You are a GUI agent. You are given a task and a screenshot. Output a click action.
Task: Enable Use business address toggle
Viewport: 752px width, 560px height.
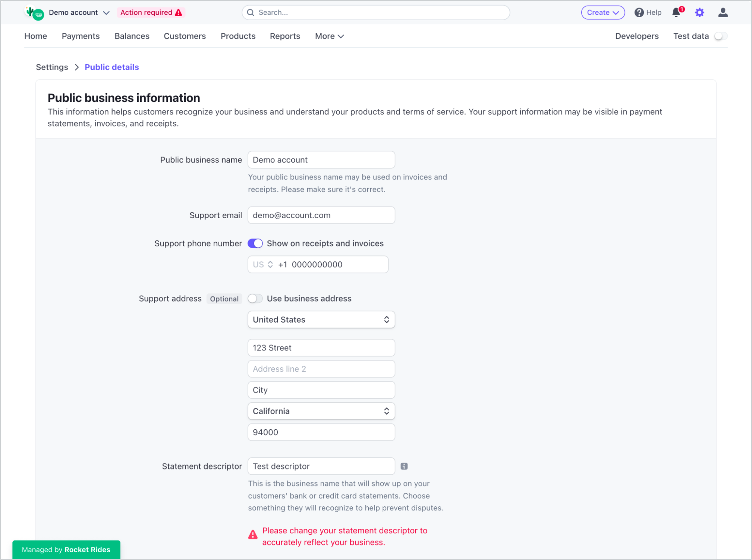255,299
